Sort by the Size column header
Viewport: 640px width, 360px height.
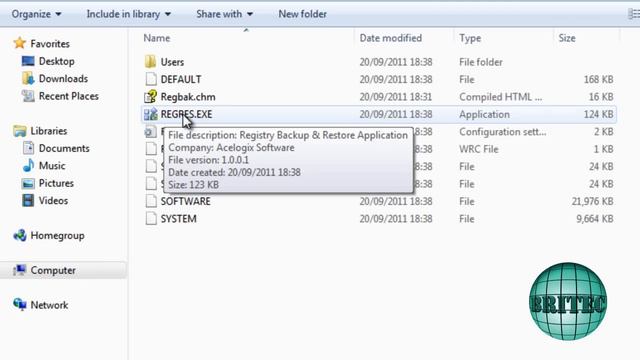point(567,38)
